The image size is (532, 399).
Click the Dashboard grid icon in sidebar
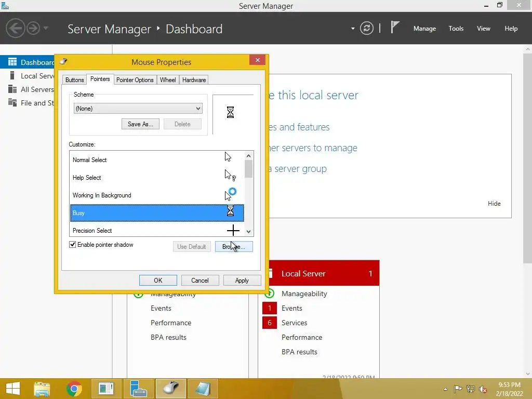click(x=12, y=62)
